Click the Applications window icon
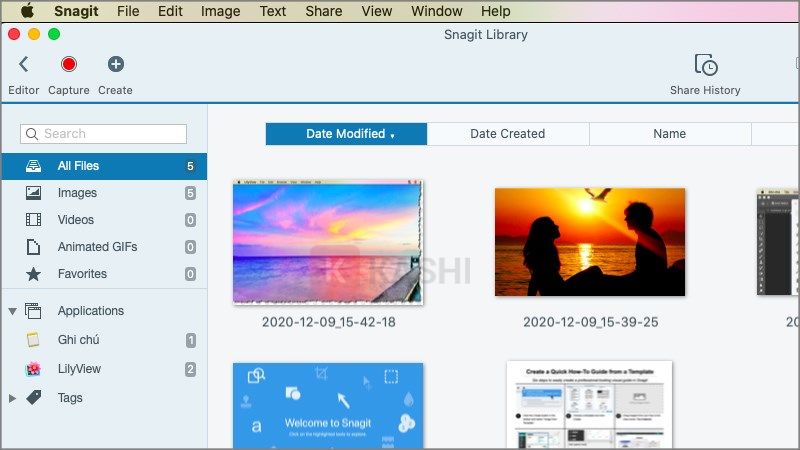 pyautogui.click(x=33, y=311)
